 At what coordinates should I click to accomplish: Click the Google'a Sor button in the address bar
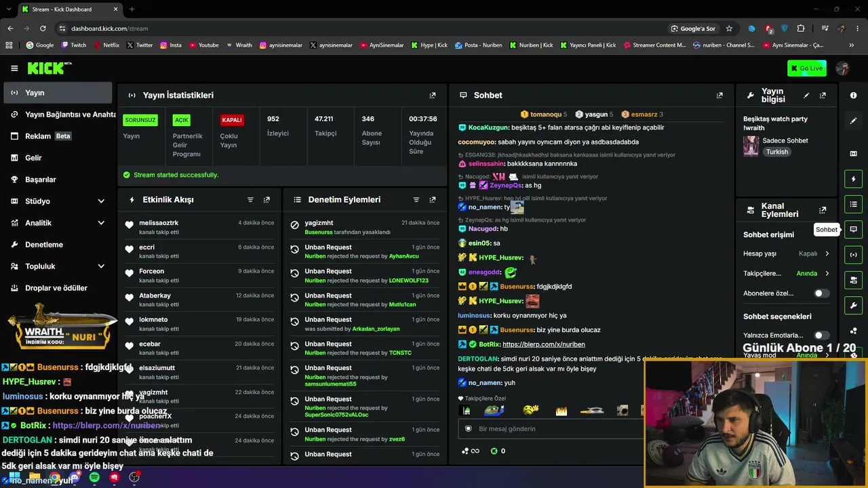click(693, 28)
